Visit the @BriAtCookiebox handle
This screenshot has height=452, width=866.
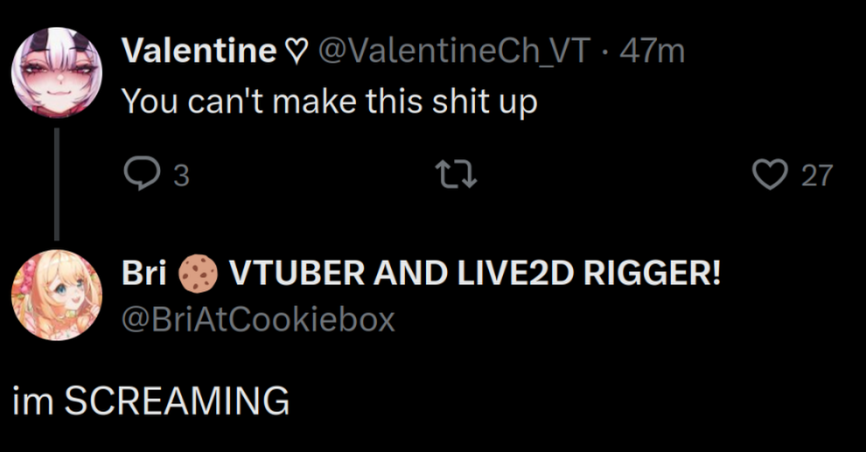click(258, 319)
